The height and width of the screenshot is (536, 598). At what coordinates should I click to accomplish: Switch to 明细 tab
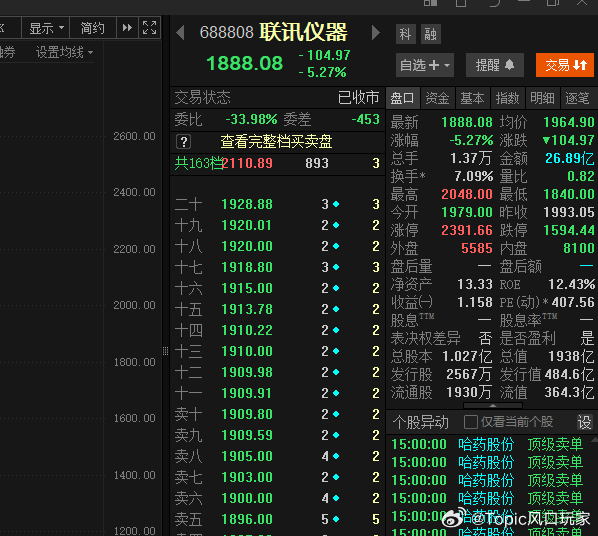point(542,98)
